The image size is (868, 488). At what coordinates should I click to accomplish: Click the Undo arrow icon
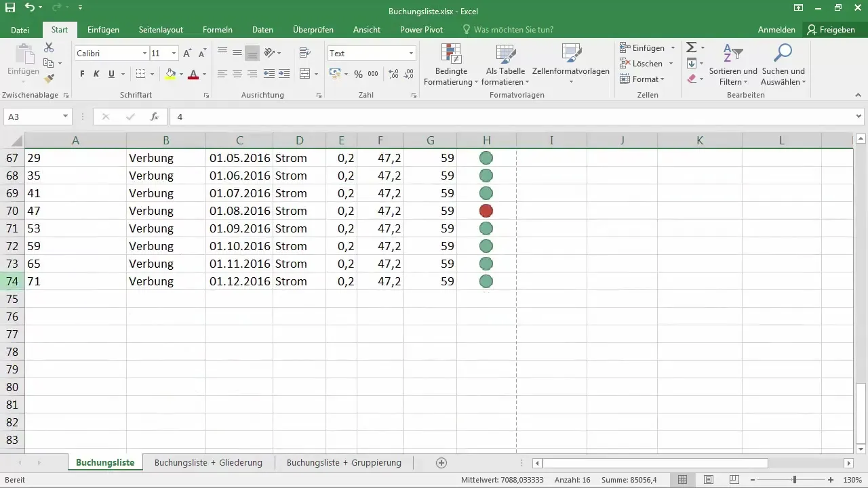29,7
